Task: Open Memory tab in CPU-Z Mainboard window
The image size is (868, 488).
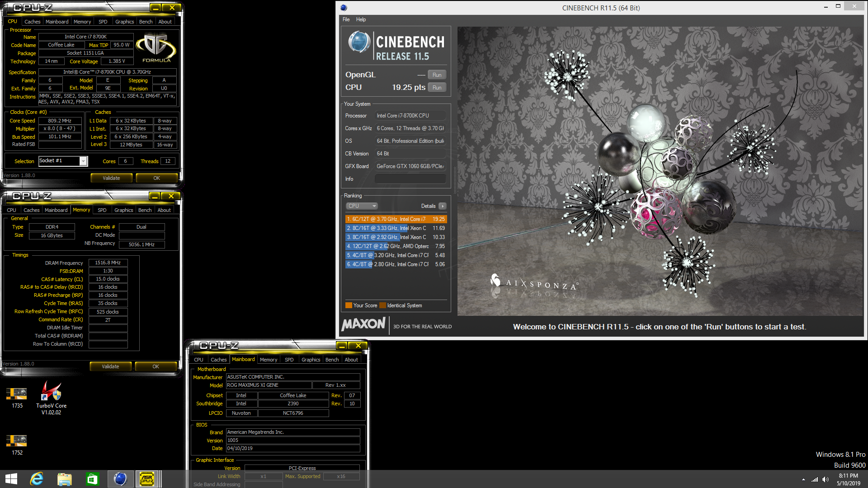Action: (269, 360)
